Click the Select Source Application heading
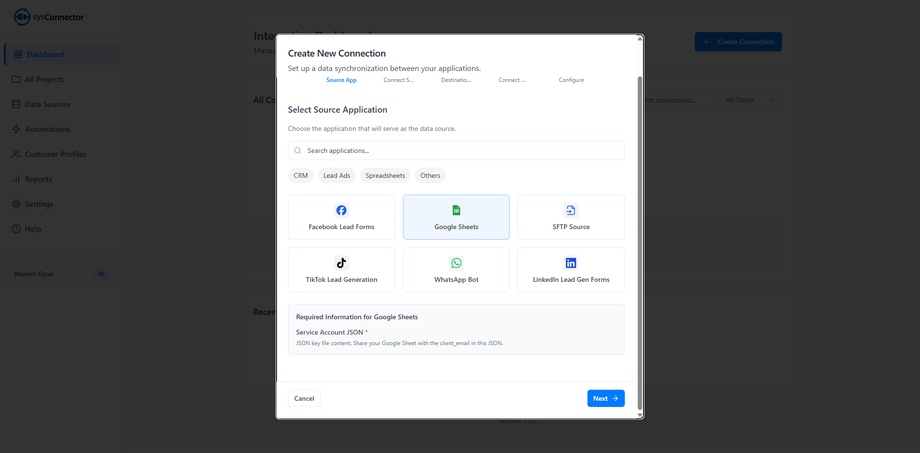The image size is (920, 453). [x=337, y=110]
